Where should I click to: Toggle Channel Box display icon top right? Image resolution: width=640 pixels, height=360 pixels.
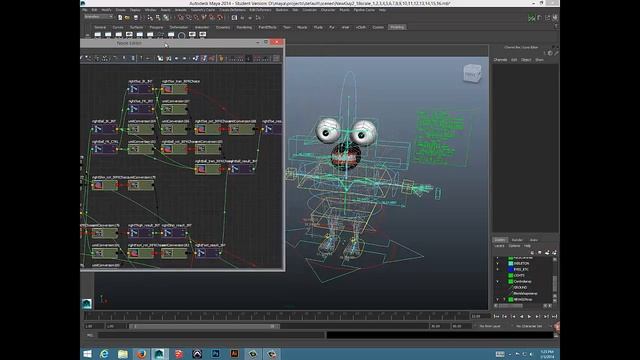pos(555,18)
